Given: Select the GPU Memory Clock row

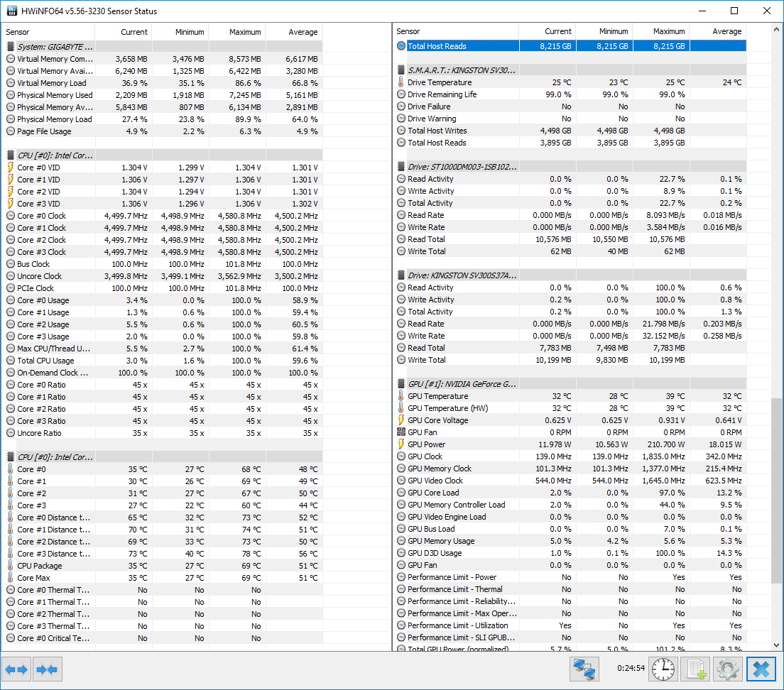Looking at the screenshot, I should (570, 468).
